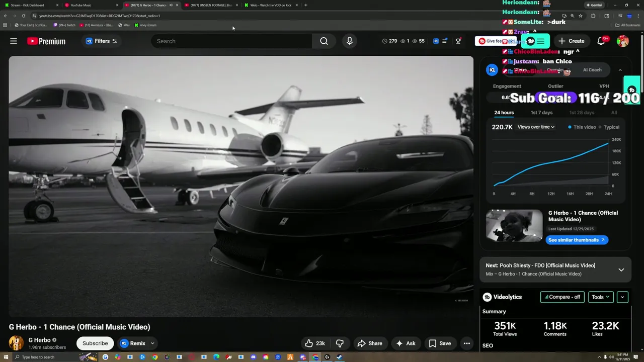Switch to UNSEEN FOOTAGE browser tab
644x362 pixels.
[x=211, y=5]
